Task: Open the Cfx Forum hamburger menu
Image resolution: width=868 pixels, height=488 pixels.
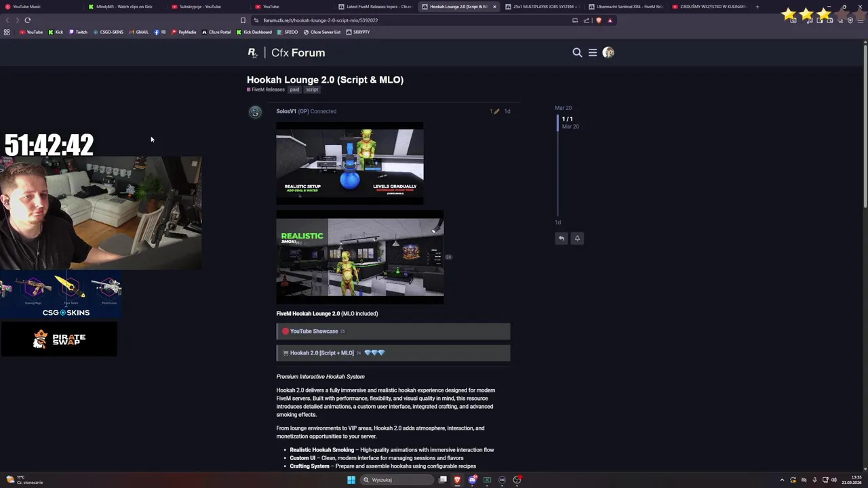Action: pos(593,52)
